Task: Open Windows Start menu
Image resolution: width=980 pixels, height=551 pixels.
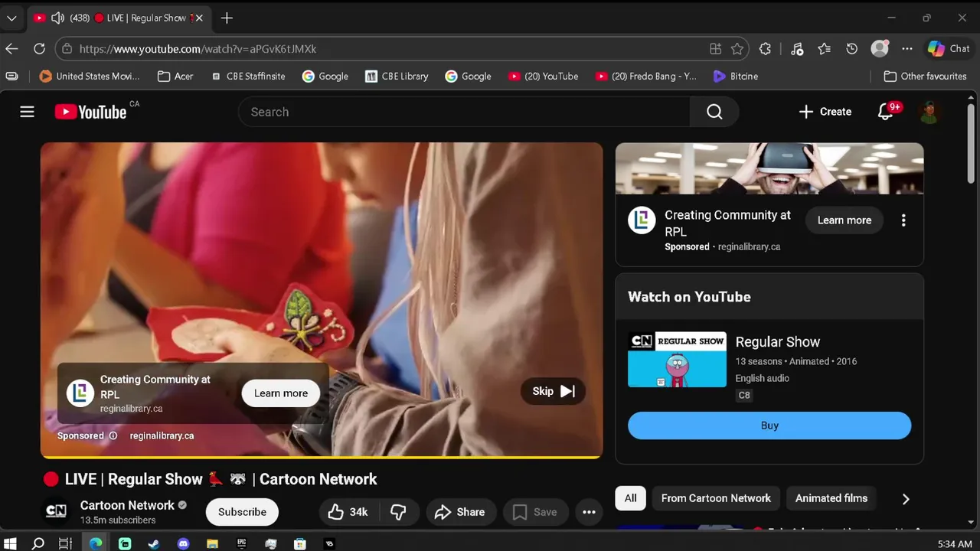Action: (x=10, y=544)
